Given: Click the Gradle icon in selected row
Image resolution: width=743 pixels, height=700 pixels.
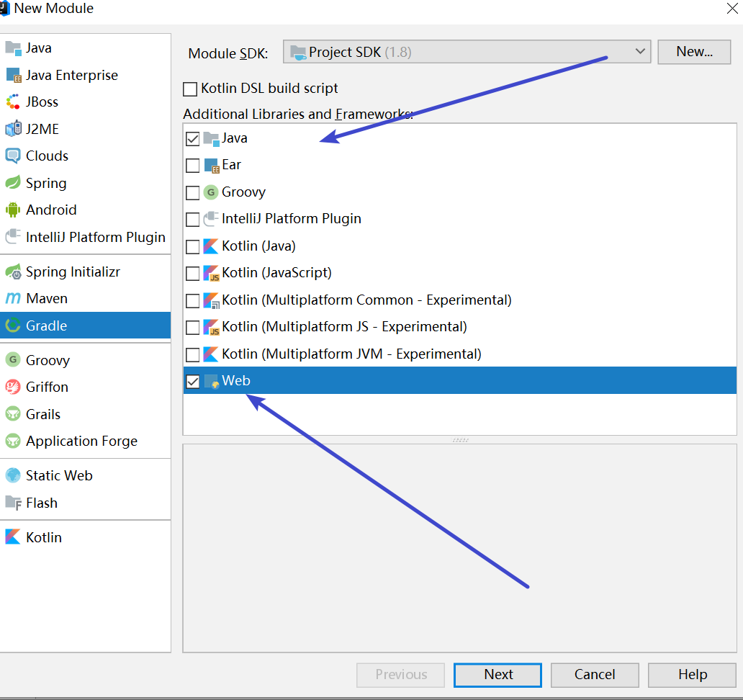Looking at the screenshot, I should [13, 326].
